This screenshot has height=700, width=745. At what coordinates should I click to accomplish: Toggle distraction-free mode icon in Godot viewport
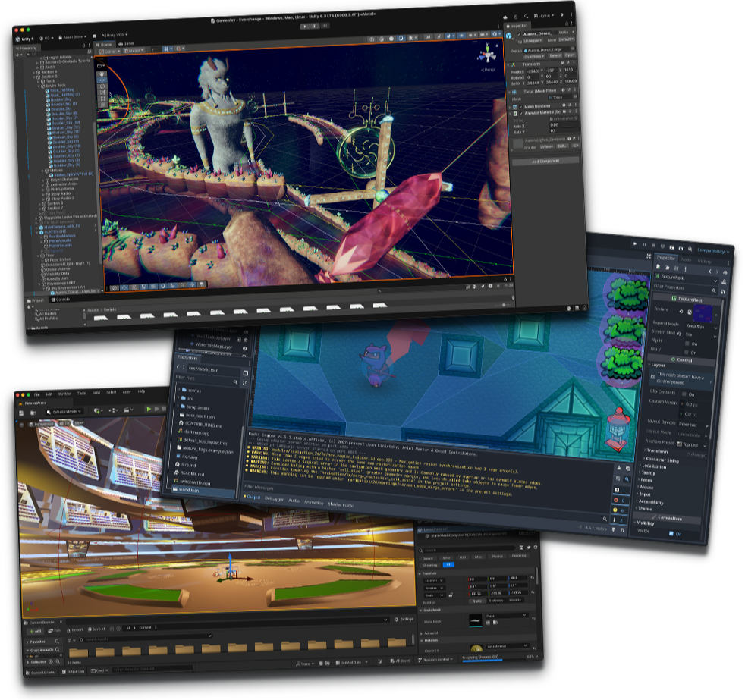click(649, 256)
